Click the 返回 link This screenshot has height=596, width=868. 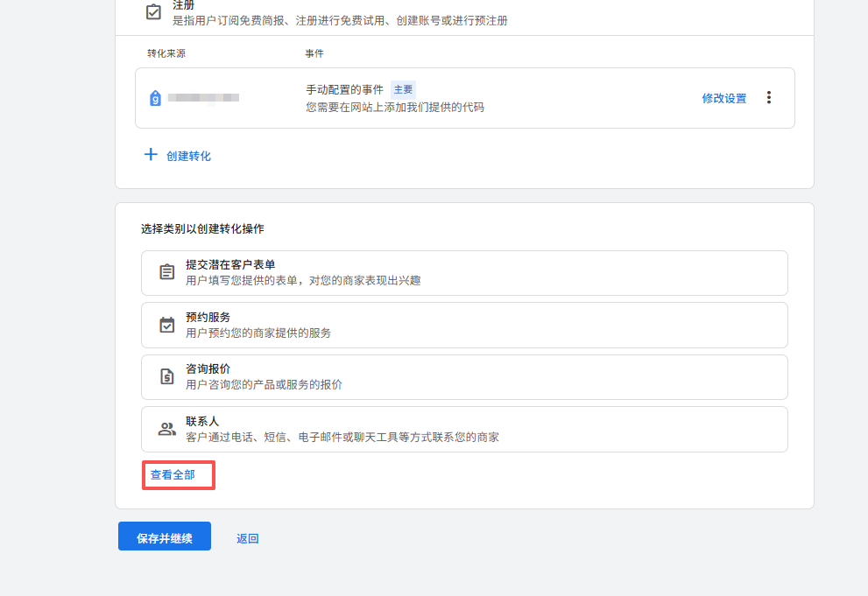[x=247, y=538]
